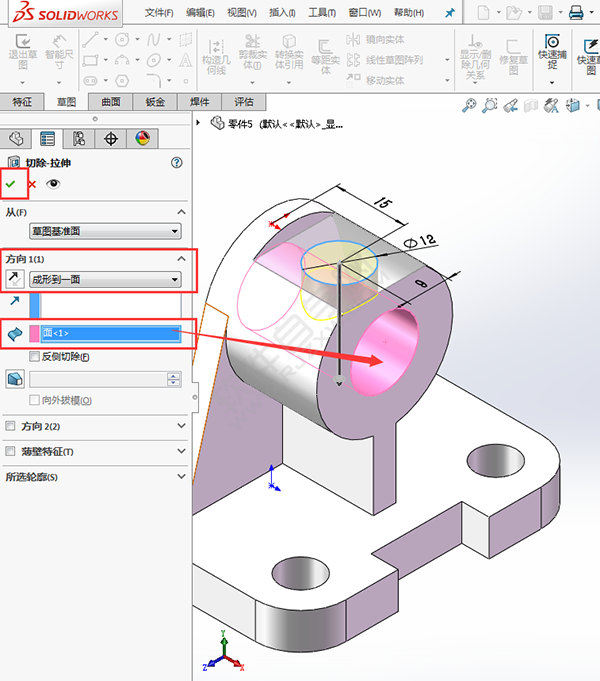Click draft angle spinner arrows
This screenshot has width=600, height=681.
click(x=174, y=379)
